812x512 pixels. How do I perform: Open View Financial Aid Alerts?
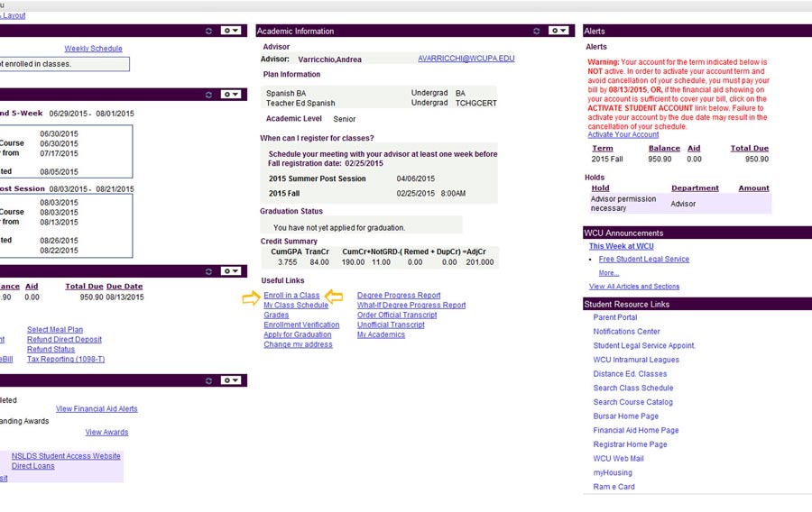pos(97,409)
